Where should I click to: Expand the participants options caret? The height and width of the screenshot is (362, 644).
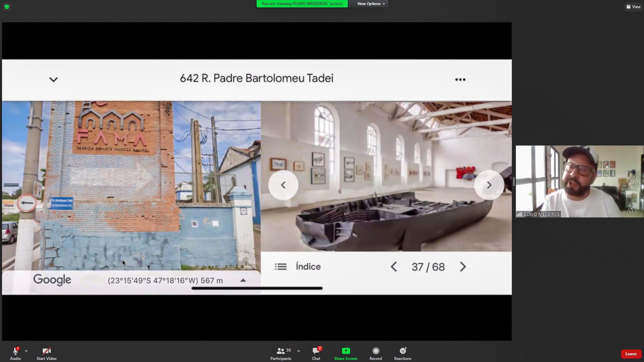point(299,351)
